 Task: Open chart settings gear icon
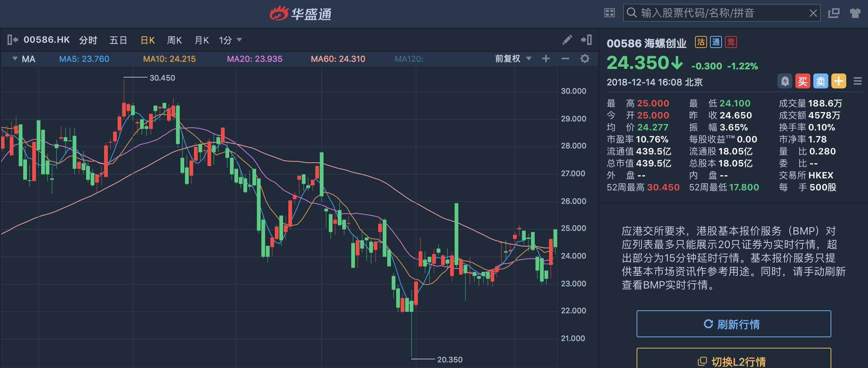pyautogui.click(x=585, y=58)
